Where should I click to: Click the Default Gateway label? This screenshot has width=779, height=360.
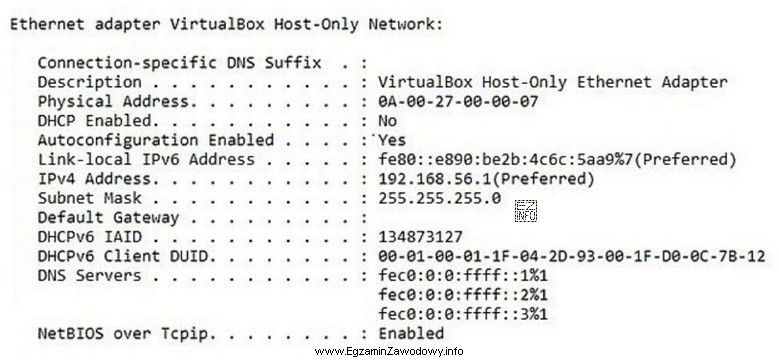(x=108, y=217)
